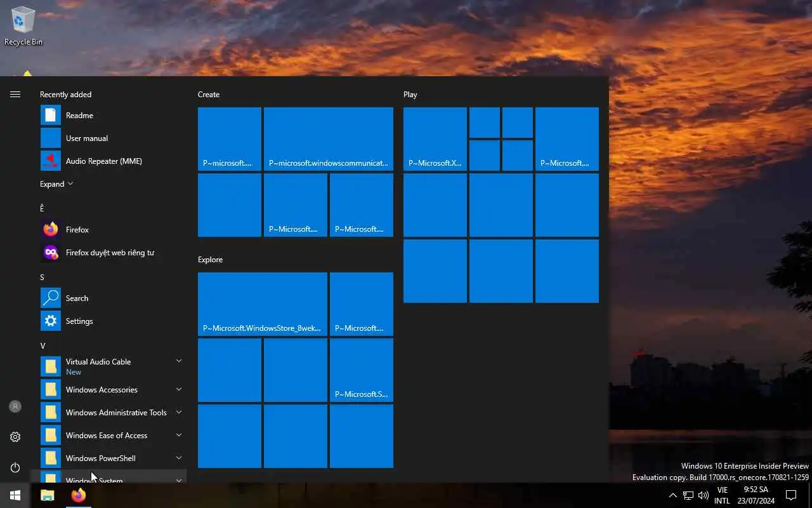Click the Explore group heading
Screen dimensions: 812x508
tap(210, 260)
